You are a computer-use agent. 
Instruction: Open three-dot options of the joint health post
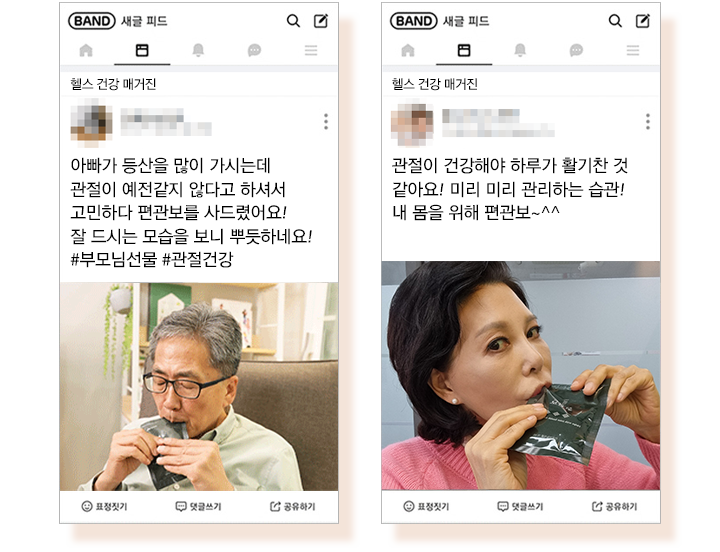pyautogui.click(x=647, y=122)
